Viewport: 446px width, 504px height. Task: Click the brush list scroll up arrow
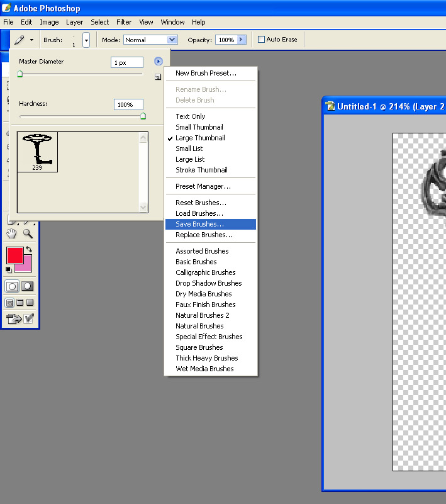[143, 138]
